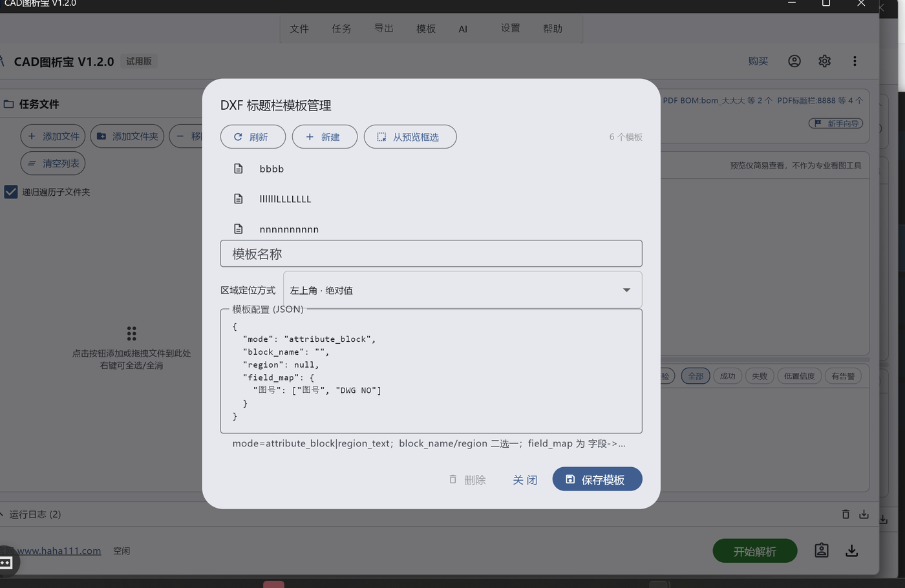The image size is (905, 588).
Task: Open the www.haha111.com link
Action: tap(59, 551)
